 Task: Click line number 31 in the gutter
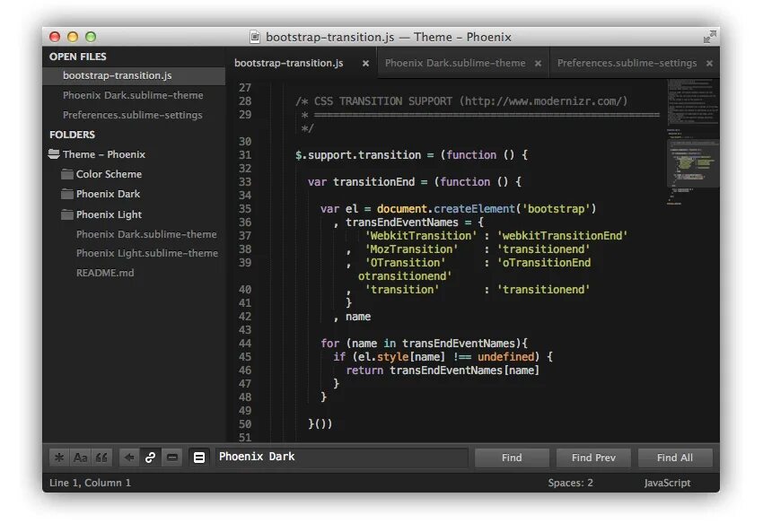pyautogui.click(x=245, y=155)
